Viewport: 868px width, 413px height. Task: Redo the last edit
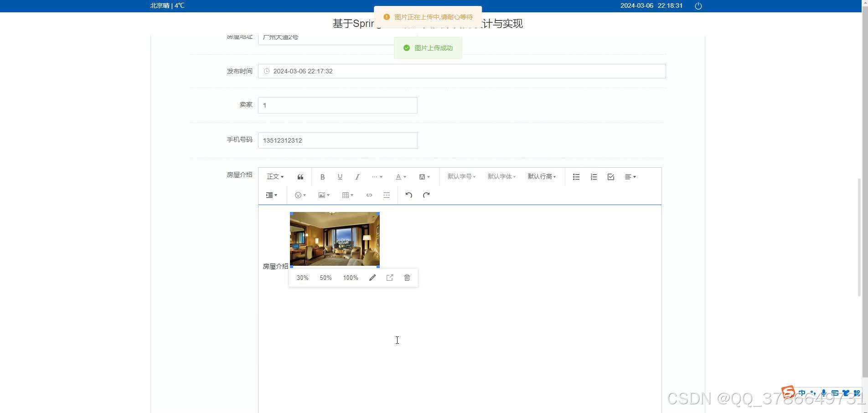pos(426,195)
